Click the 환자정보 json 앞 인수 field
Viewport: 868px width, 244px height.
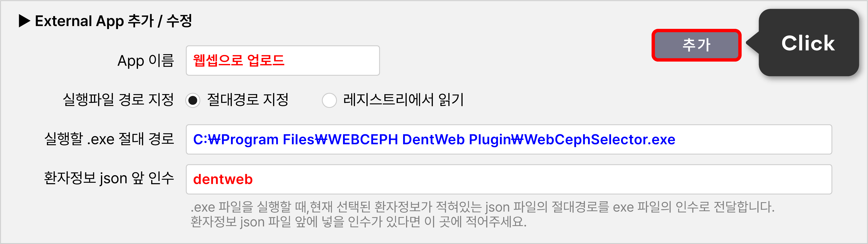(x=509, y=179)
